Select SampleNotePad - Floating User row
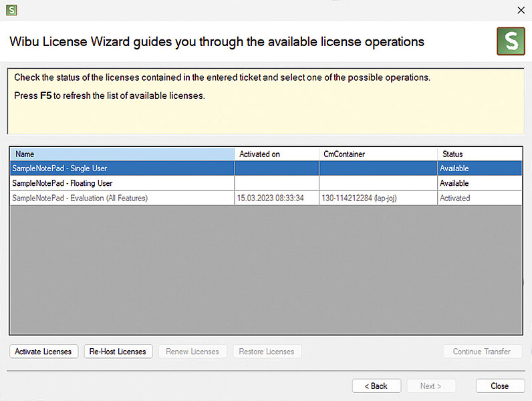The width and height of the screenshot is (532, 401). pos(266,183)
